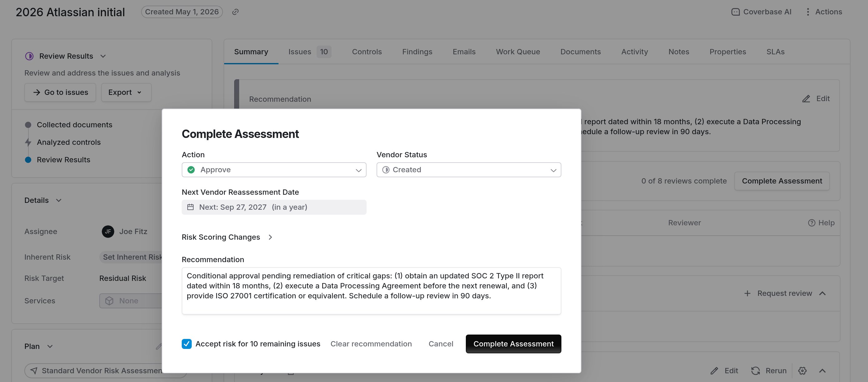868x382 pixels.
Task: Click Go to issues button
Action: point(60,92)
